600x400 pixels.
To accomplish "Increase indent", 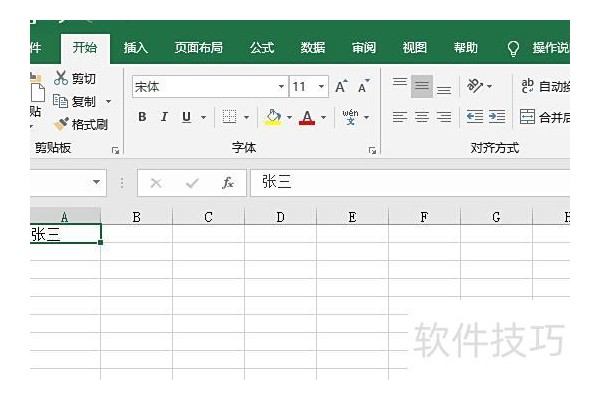I will (x=497, y=116).
